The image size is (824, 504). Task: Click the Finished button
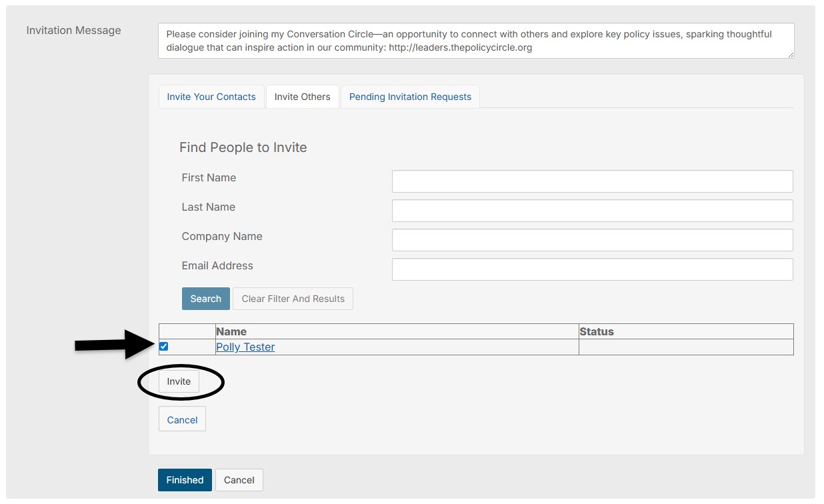click(x=185, y=480)
